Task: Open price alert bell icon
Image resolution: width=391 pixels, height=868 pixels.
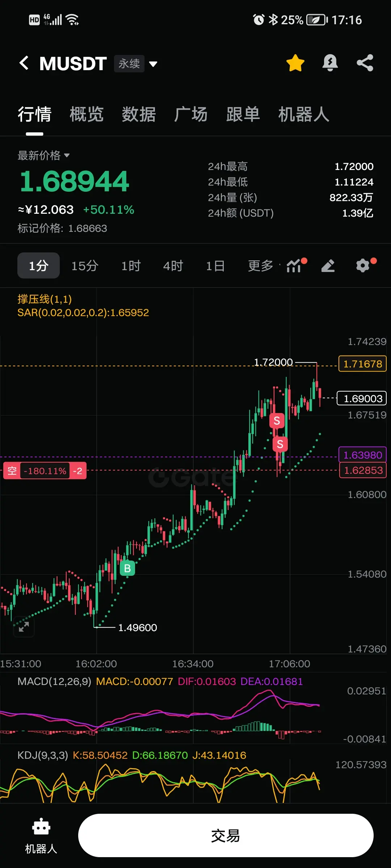Action: (330, 63)
